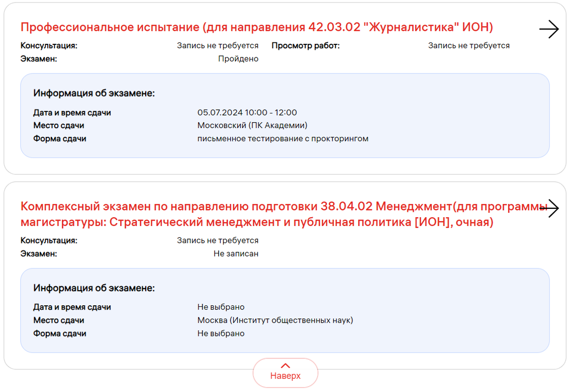The width and height of the screenshot is (571, 392).
Task: Click Место сдачи label in Менеджмент card
Action: coord(58,320)
